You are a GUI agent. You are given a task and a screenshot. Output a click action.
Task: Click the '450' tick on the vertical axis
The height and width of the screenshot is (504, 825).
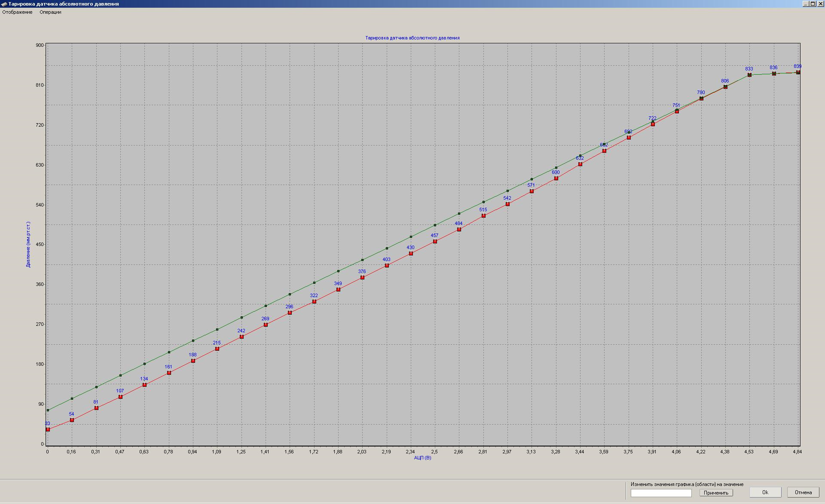coord(40,245)
